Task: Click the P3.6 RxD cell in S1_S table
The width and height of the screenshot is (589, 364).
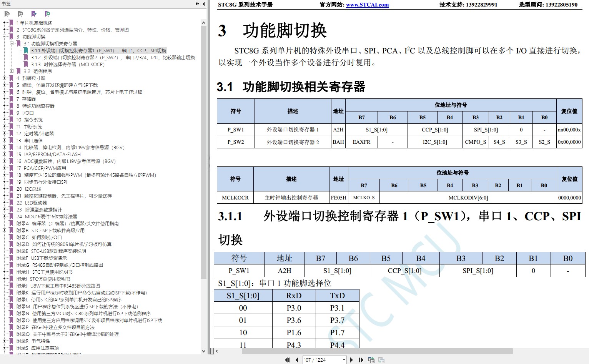Action: [294, 320]
